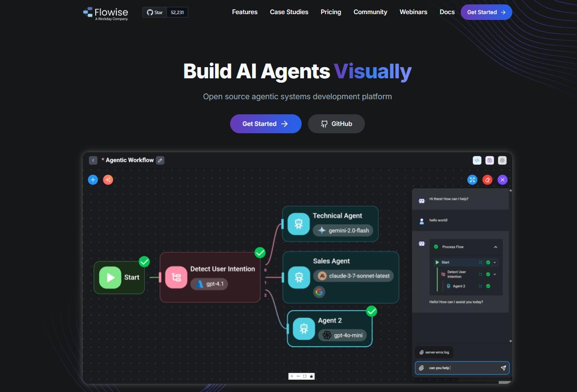This screenshot has height=392, width=577.
Task: Fit view using the canvas controls
Action: [305, 376]
